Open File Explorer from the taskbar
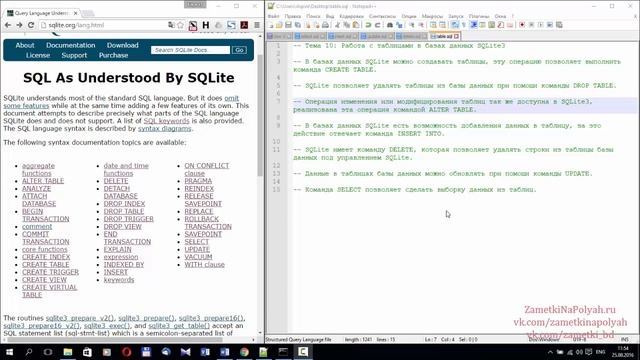 68,352
